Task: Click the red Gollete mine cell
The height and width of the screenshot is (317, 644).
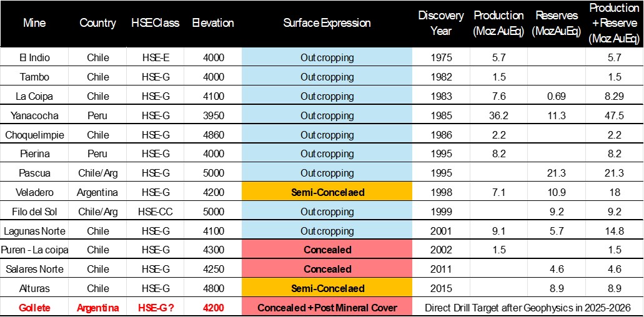Action: [34, 308]
